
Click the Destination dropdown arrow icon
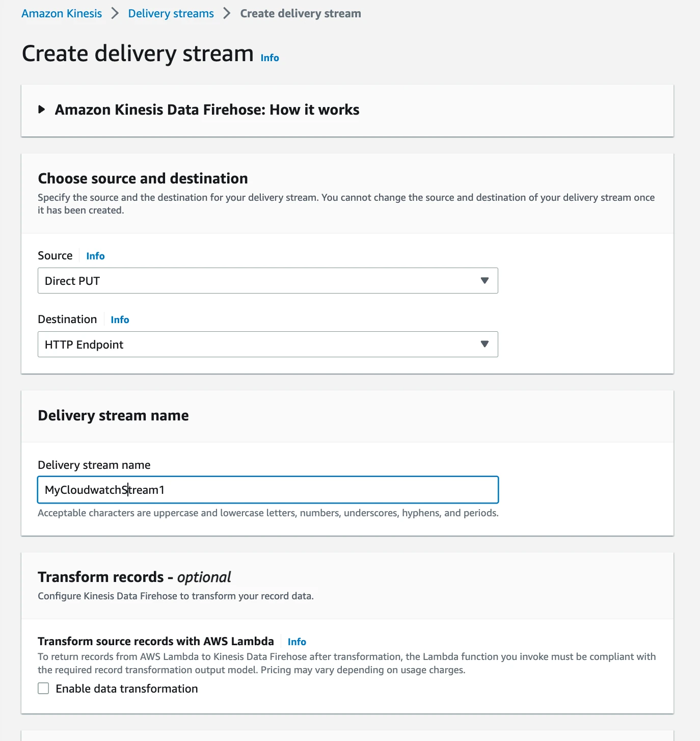(484, 344)
